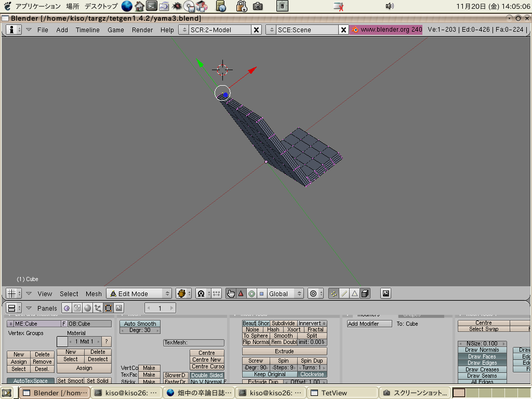Image resolution: width=532 pixels, height=399 pixels.
Task: Open the Global orientation dropdown
Action: (284, 294)
